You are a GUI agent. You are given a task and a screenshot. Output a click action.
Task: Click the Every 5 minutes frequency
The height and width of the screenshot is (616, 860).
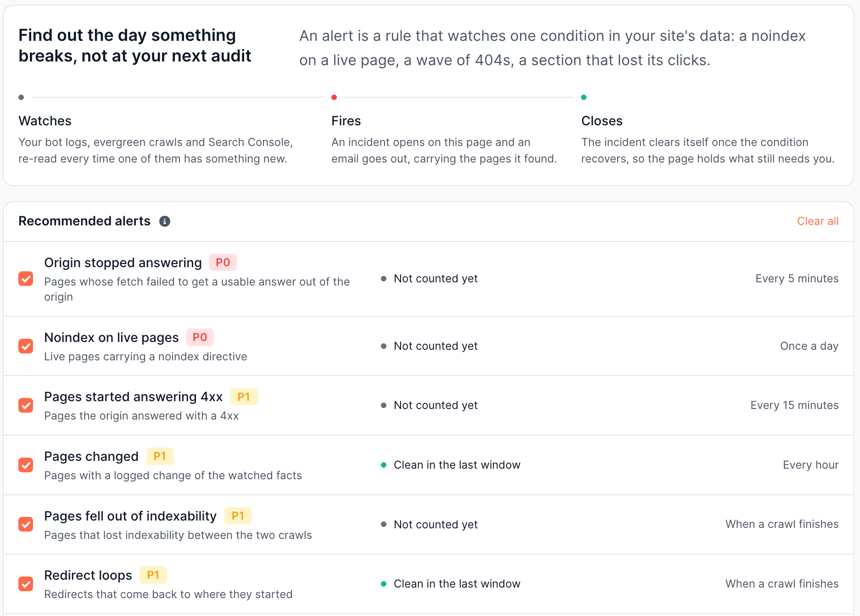[797, 279]
